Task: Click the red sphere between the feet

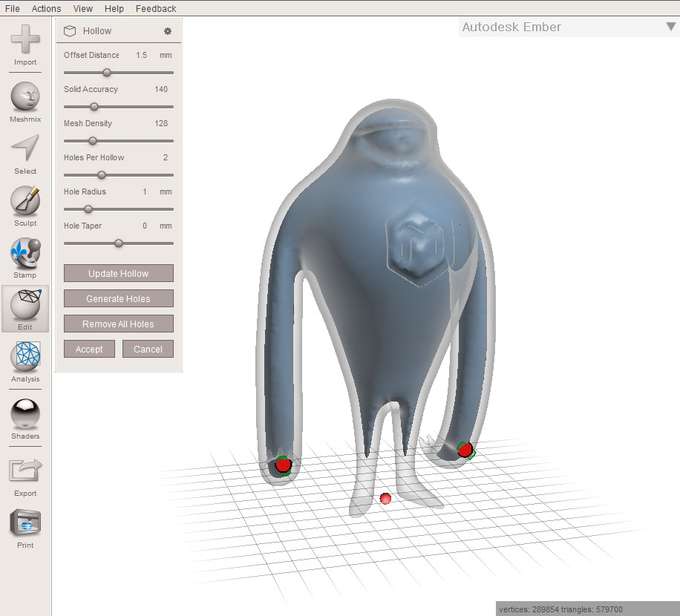Action: coord(385,499)
